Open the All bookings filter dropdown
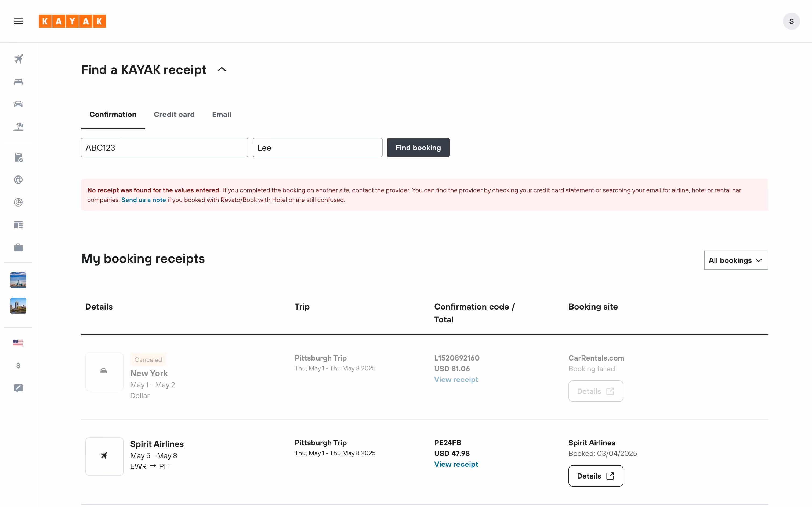812x507 pixels. 735,260
